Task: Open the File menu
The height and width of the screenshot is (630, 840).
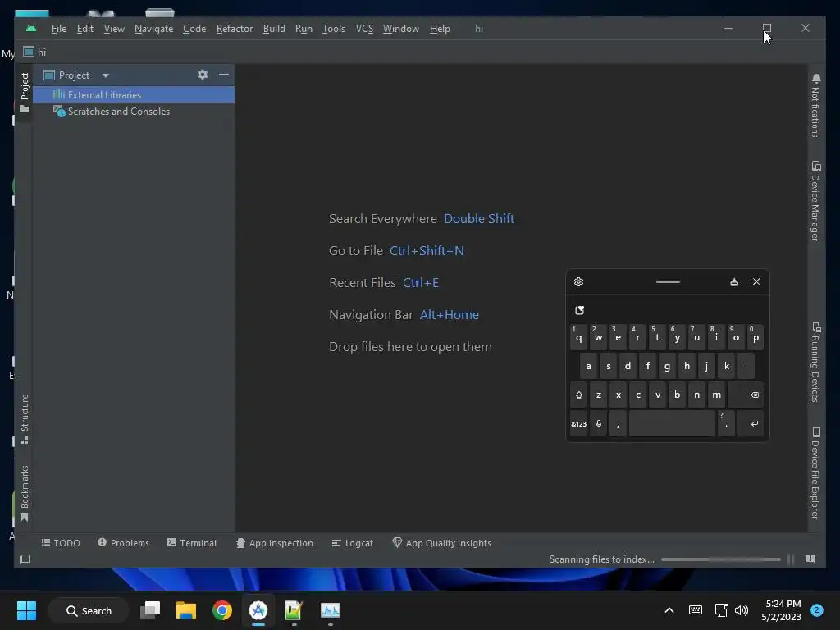Action: tap(59, 29)
